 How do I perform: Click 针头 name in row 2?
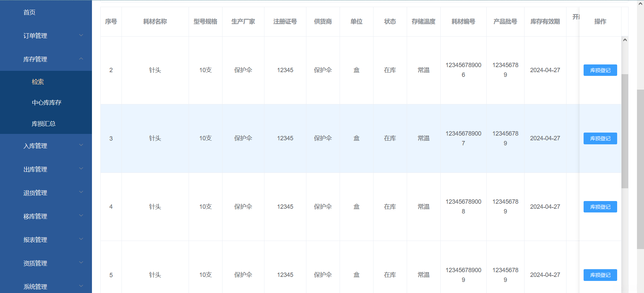(x=155, y=70)
